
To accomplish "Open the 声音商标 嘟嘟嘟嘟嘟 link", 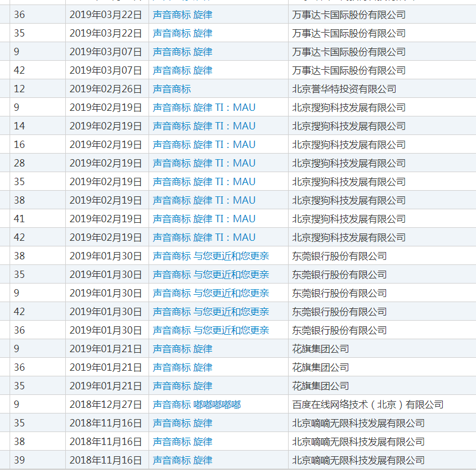I will [x=197, y=404].
